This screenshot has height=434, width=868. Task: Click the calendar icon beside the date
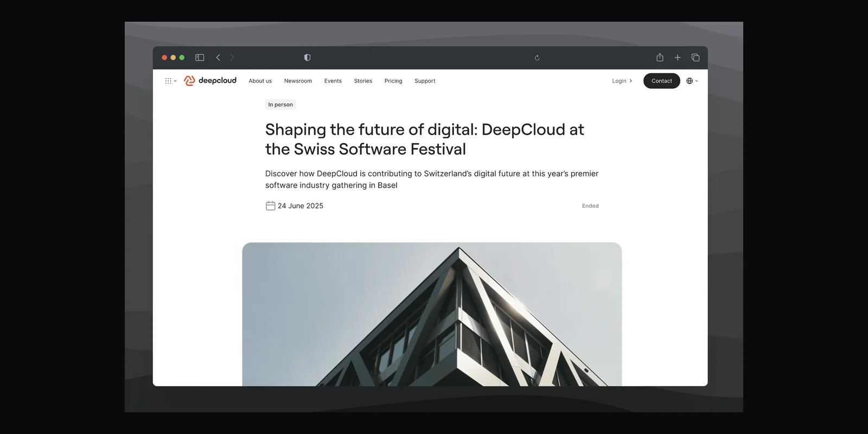coord(271,206)
